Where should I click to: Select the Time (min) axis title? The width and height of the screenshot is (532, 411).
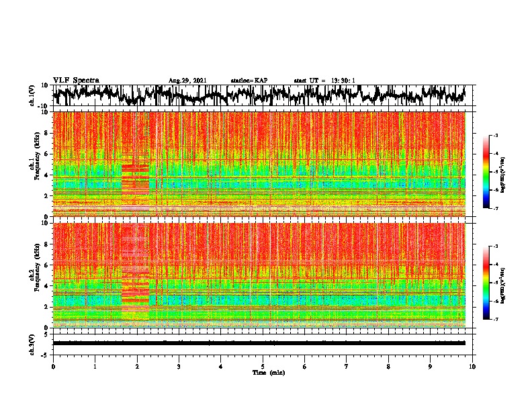269,373
